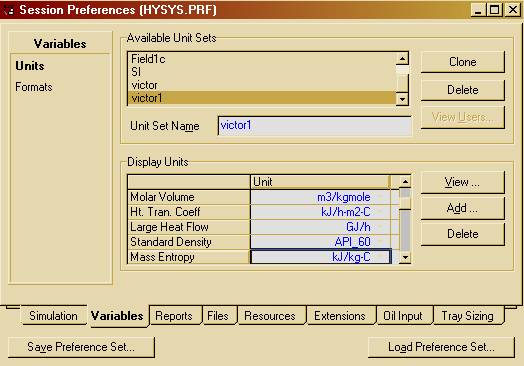Click the display units table down arrow

(405, 257)
